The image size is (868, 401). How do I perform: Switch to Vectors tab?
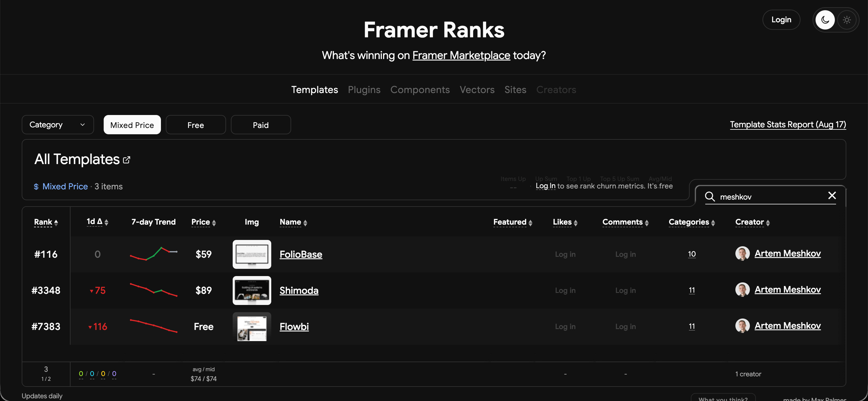click(477, 89)
